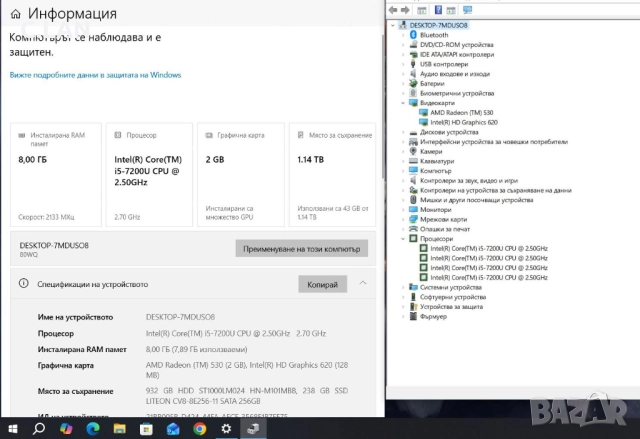640x439 pixels.
Task: Click the Камери camera icon
Action: (x=413, y=151)
